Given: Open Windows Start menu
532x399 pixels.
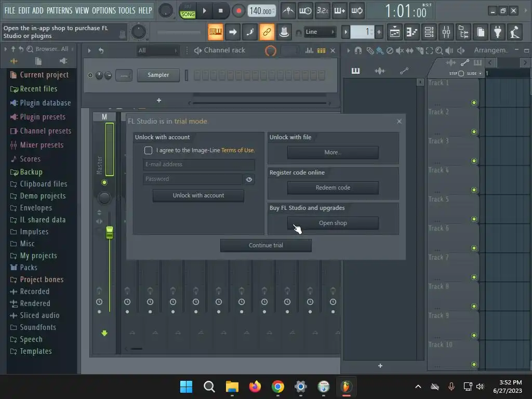Looking at the screenshot, I should pos(186,387).
